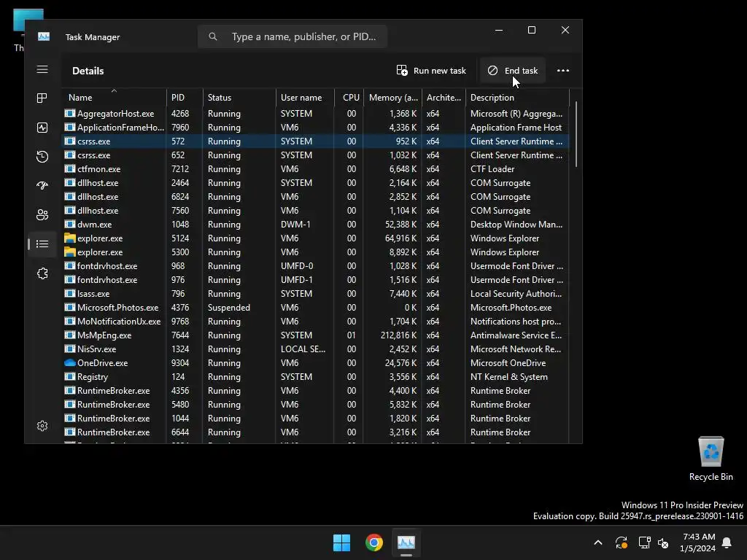The height and width of the screenshot is (560, 747).
Task: Sort by Architecture column header
Action: point(444,98)
